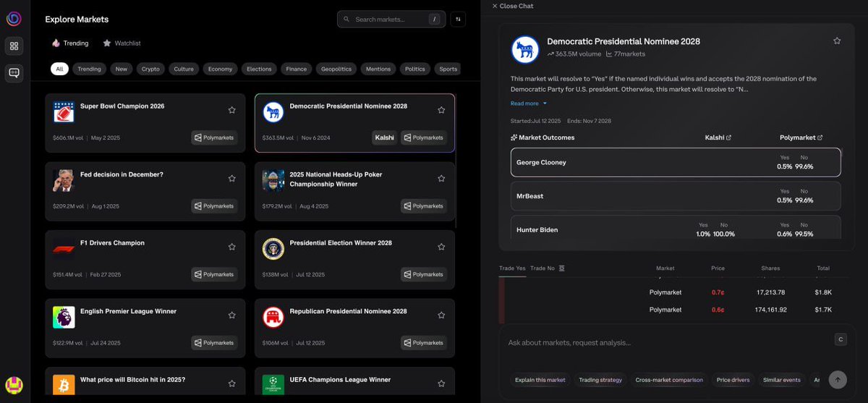This screenshot has height=403, width=868.
Task: Click the C shortcut button in chat input
Action: (841, 339)
